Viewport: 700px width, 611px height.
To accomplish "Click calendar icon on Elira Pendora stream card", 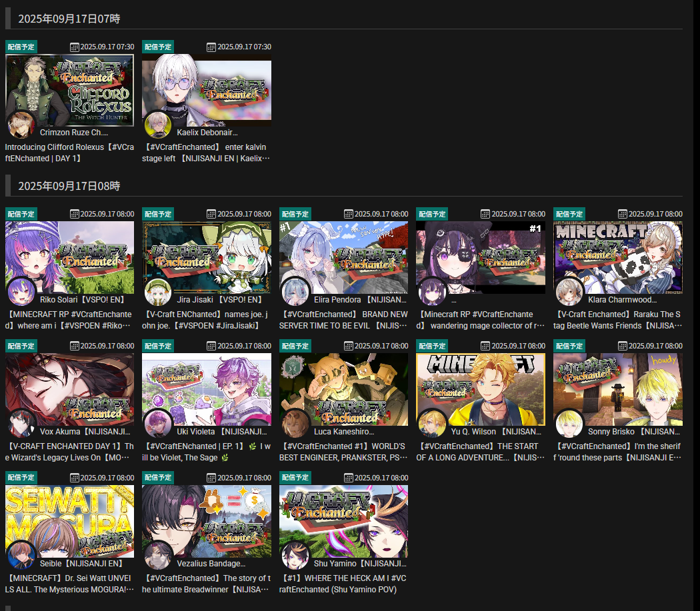I will 348,215.
